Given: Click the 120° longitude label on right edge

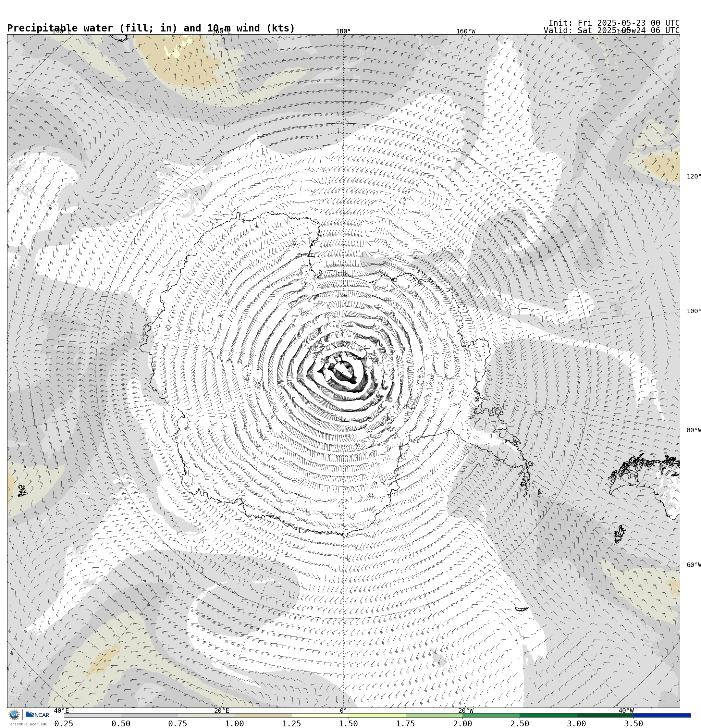Looking at the screenshot, I should [x=694, y=177].
